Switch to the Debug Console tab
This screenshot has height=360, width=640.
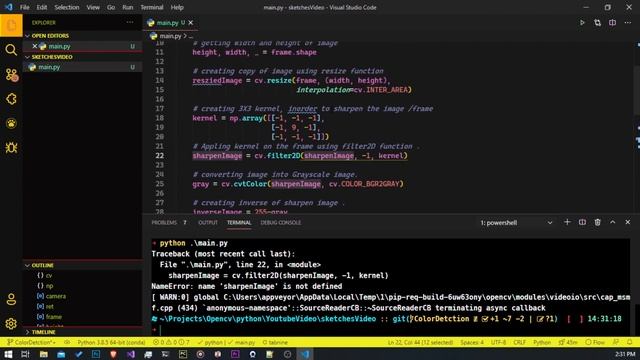pos(281,222)
